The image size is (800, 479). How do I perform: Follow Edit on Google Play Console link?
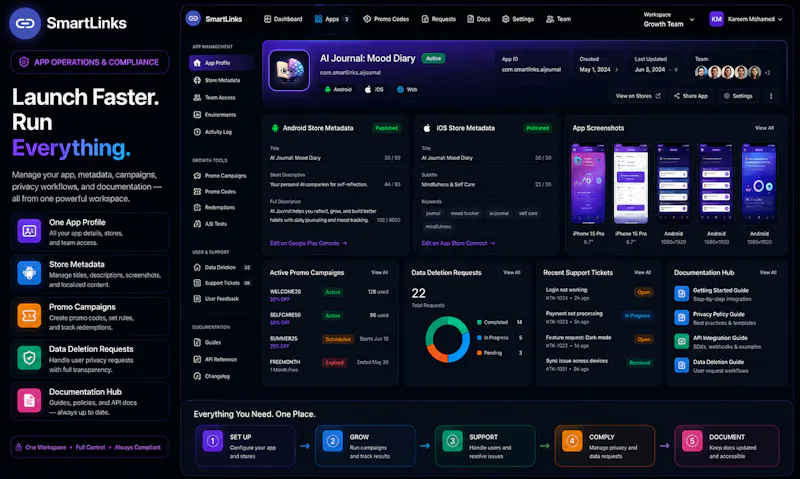pyautogui.click(x=308, y=243)
